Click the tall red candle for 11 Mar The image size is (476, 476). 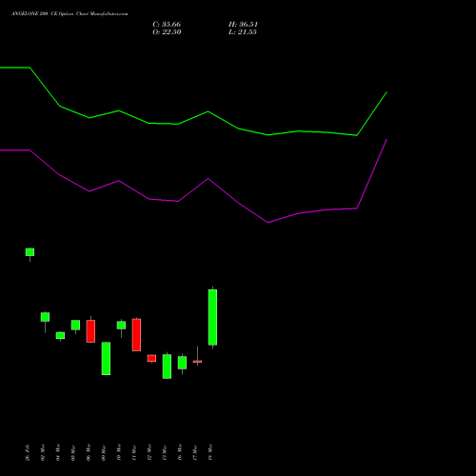(x=136, y=335)
